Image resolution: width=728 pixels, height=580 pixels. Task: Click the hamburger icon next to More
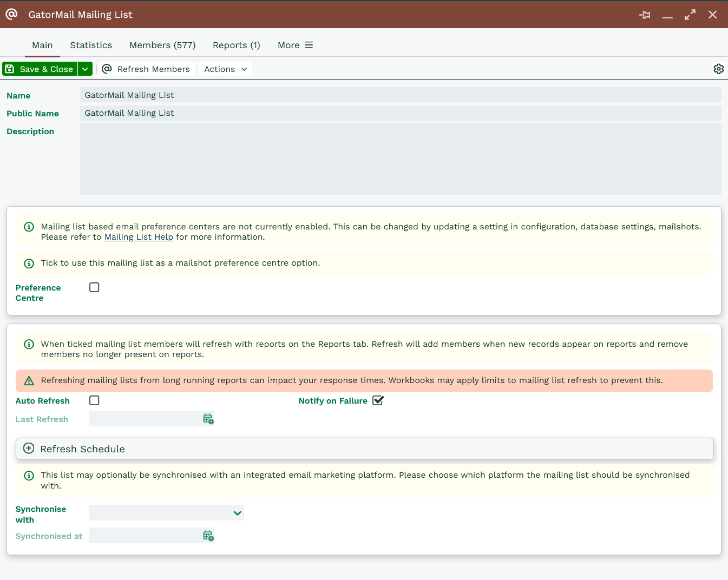(309, 45)
